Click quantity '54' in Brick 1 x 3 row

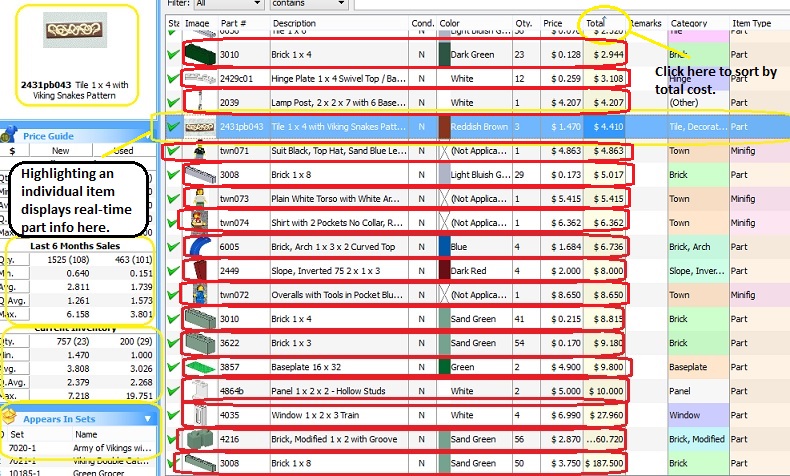tap(519, 343)
